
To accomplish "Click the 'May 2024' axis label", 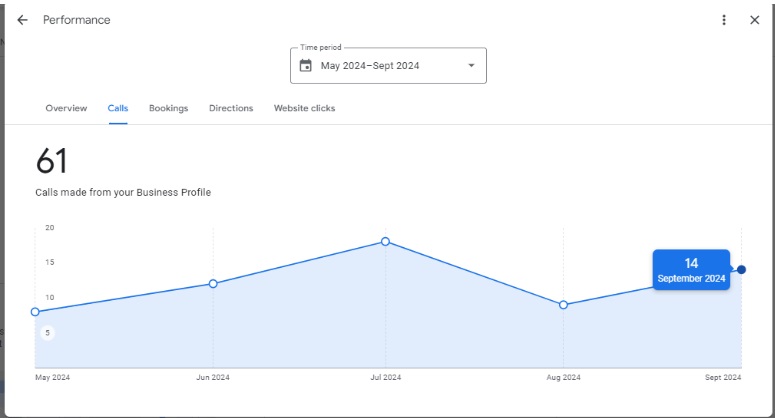I will coord(52,377).
